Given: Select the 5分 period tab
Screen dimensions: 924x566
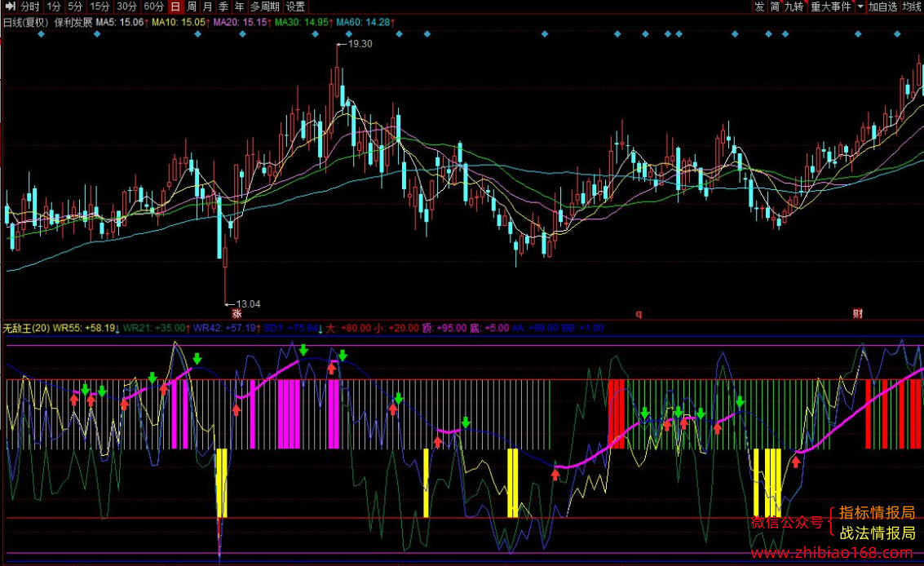Looking at the screenshot, I should tap(75, 7).
